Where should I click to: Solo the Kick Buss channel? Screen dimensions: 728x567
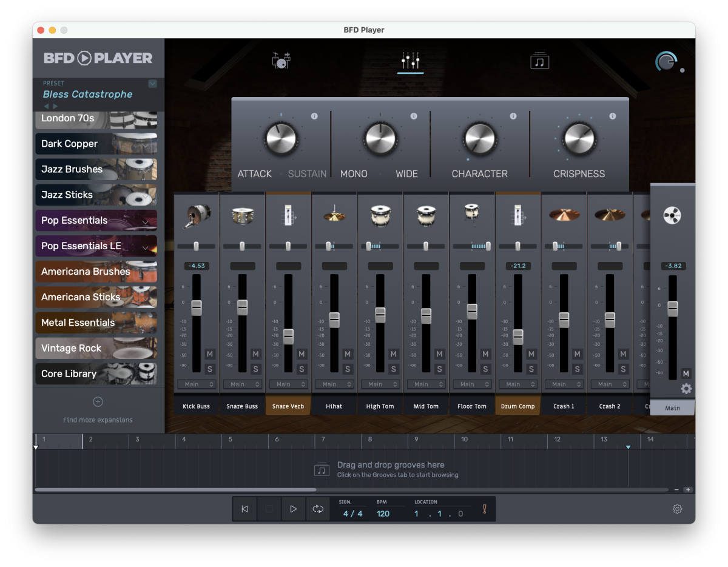[x=210, y=369]
